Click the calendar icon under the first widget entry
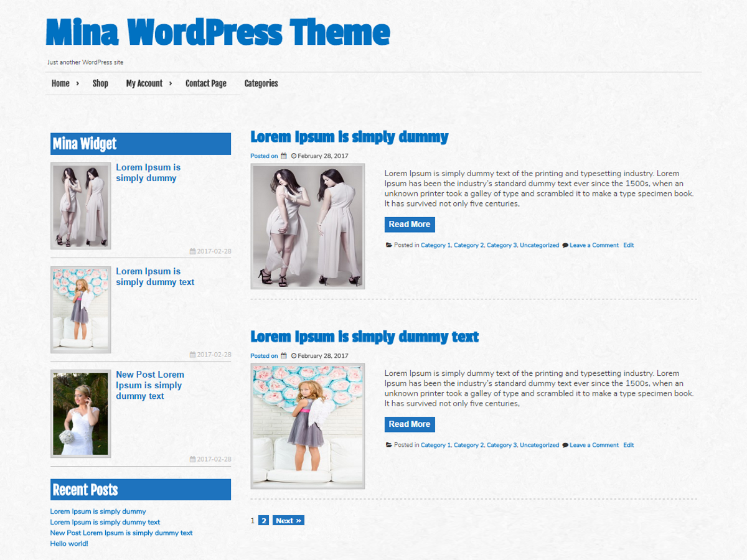Screen dimensions: 747x560 pyautogui.click(x=193, y=251)
